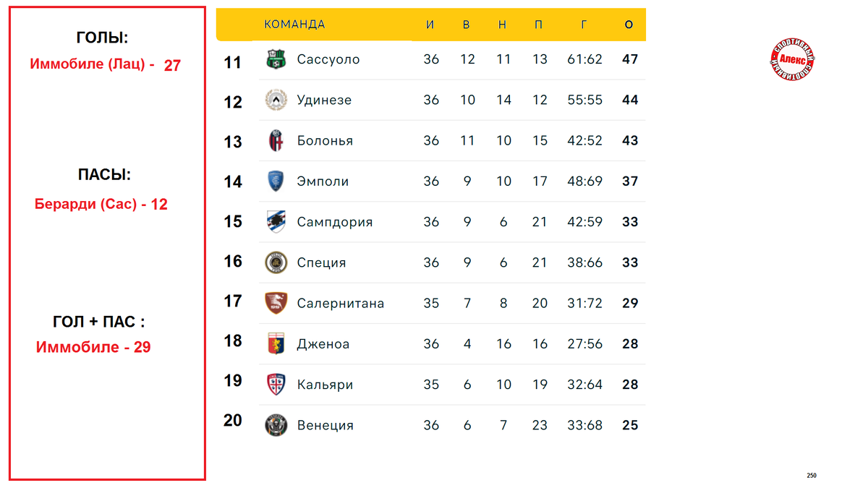Screen dimensions: 868x488
Task: Open the Венеция team name link
Action: pyautogui.click(x=325, y=425)
